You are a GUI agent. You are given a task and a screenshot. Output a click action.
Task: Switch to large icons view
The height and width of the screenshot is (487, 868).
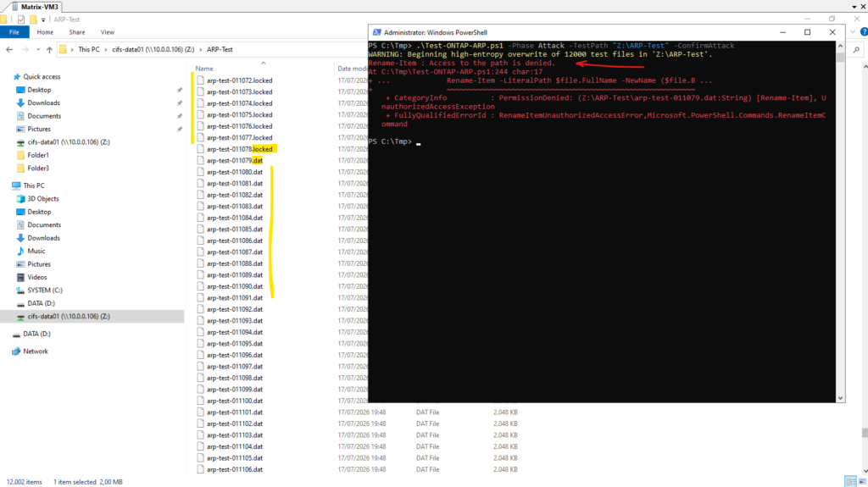point(862,481)
